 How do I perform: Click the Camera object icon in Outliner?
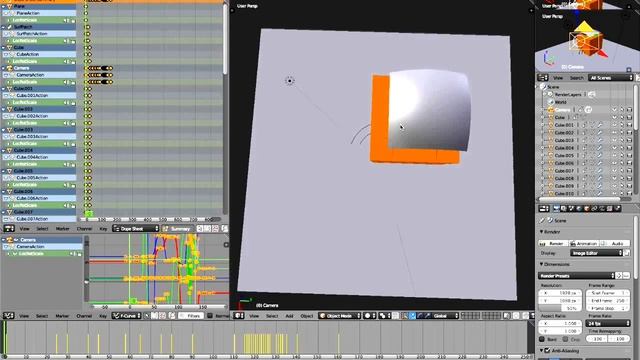coord(551,110)
